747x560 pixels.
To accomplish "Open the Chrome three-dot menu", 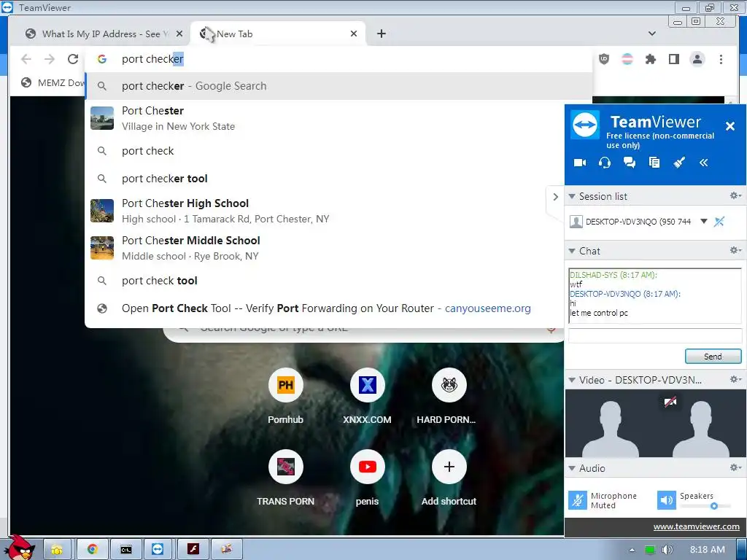I will (x=721, y=59).
